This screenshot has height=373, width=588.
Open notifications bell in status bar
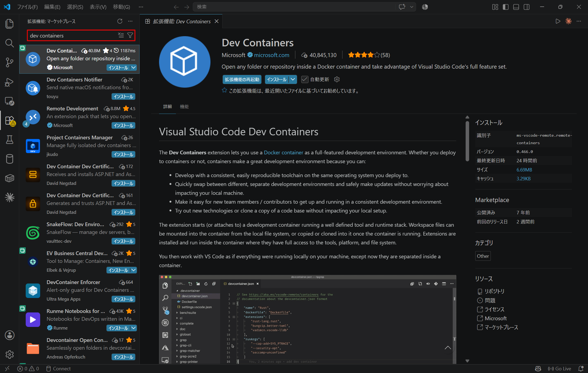coord(581,369)
